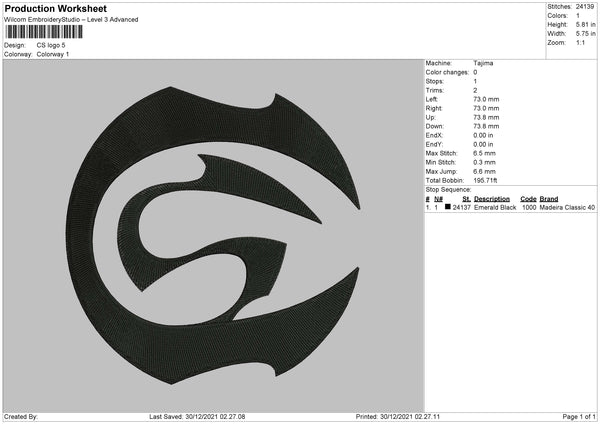This screenshot has height=424, width=600.
Task: Click the N# column header
Action: pos(438,199)
